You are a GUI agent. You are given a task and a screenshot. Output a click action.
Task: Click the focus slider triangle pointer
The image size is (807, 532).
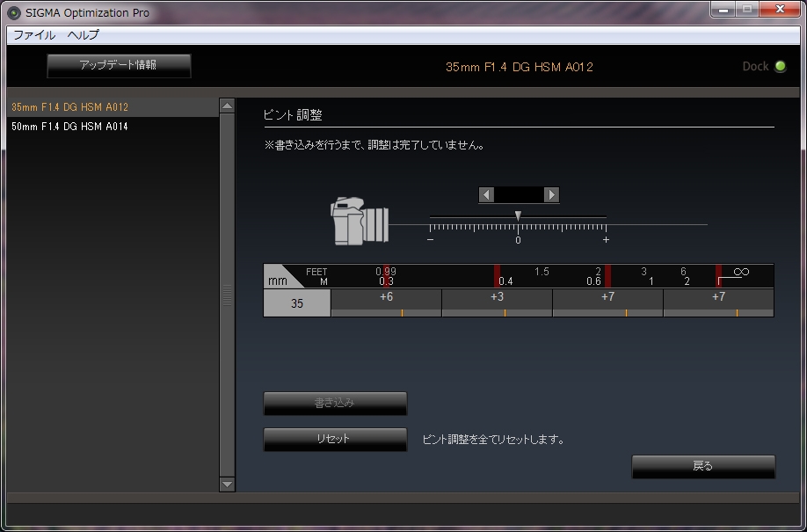coord(519,215)
